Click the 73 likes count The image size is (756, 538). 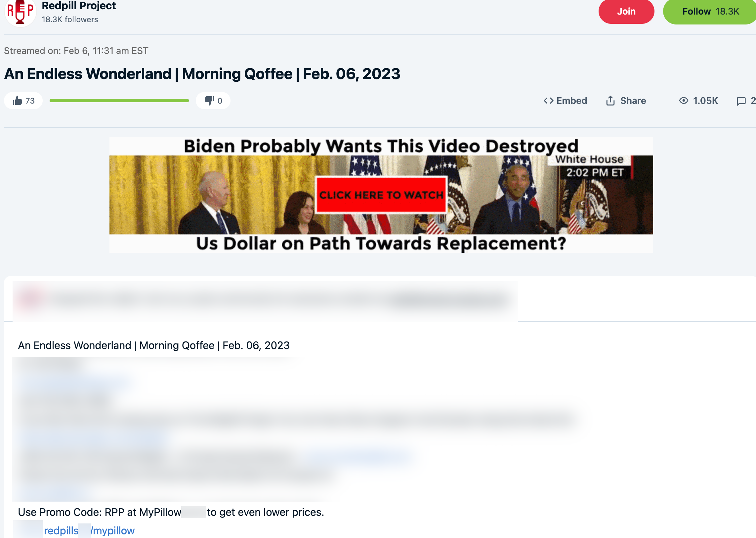click(x=30, y=101)
